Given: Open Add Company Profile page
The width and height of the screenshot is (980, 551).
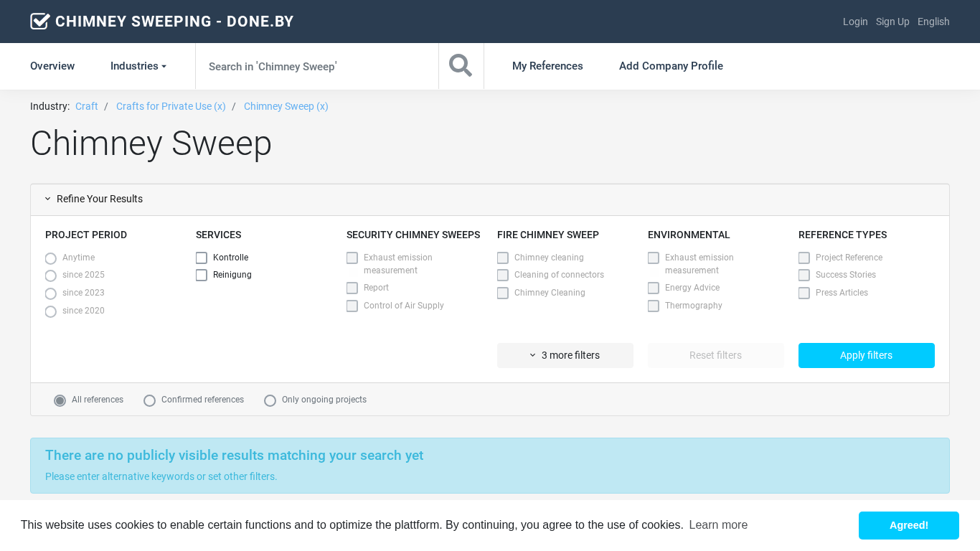Looking at the screenshot, I should (x=671, y=66).
